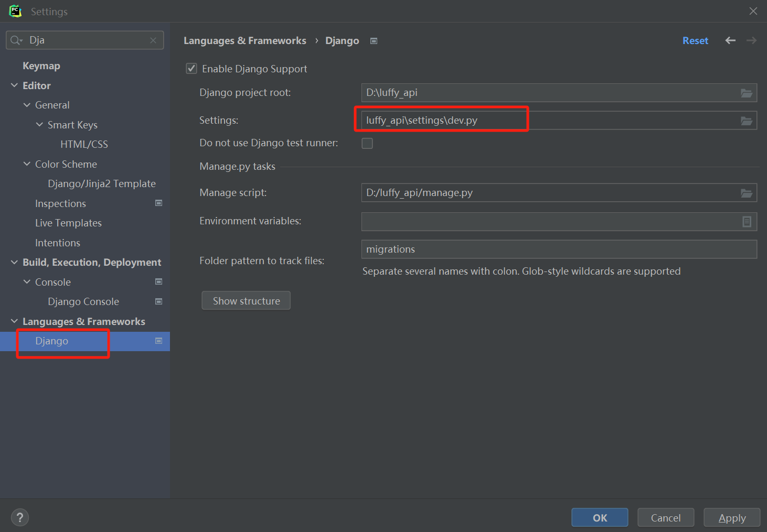
Task: Close the Settings dialog window
Action: click(753, 11)
